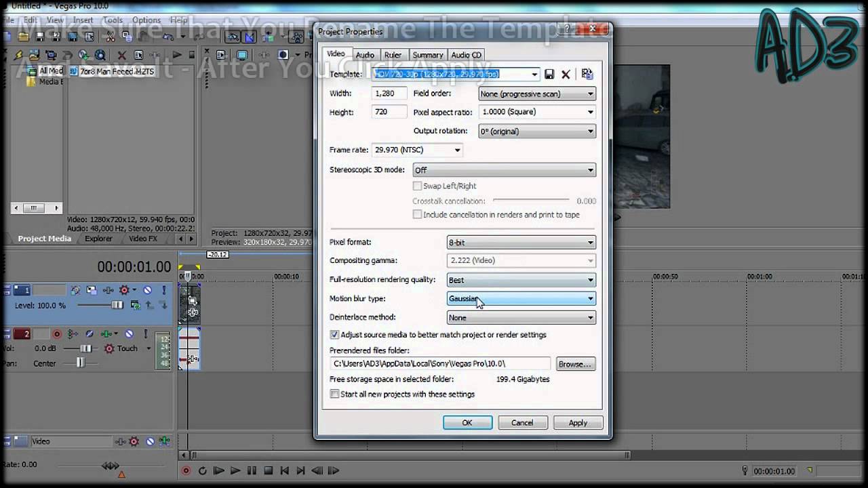The width and height of the screenshot is (868, 488).
Task: Click OK in Project Properties
Action: coord(467,422)
